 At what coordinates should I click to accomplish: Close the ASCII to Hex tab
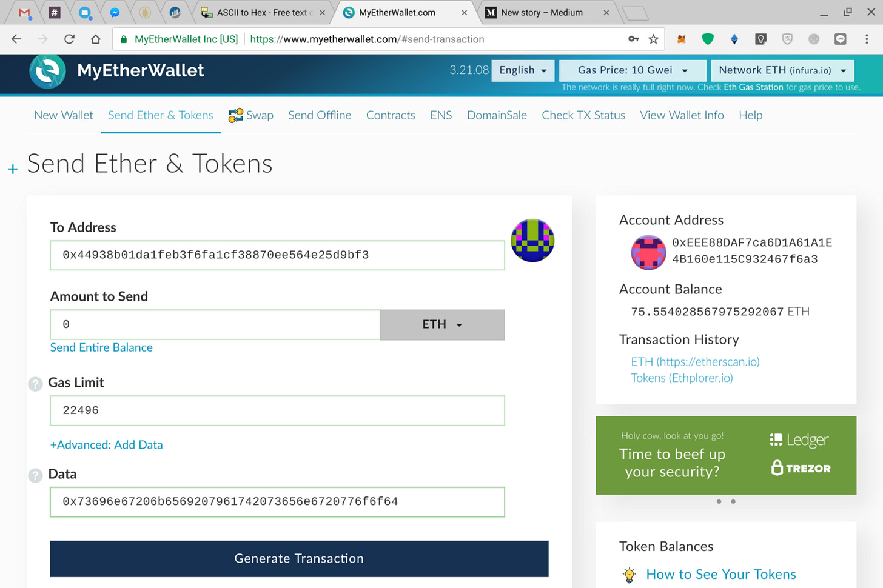click(322, 12)
